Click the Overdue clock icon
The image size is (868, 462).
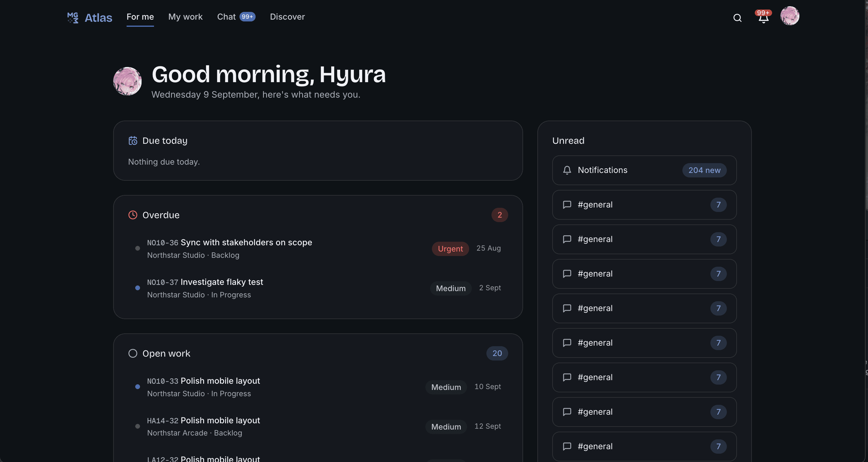pyautogui.click(x=133, y=215)
